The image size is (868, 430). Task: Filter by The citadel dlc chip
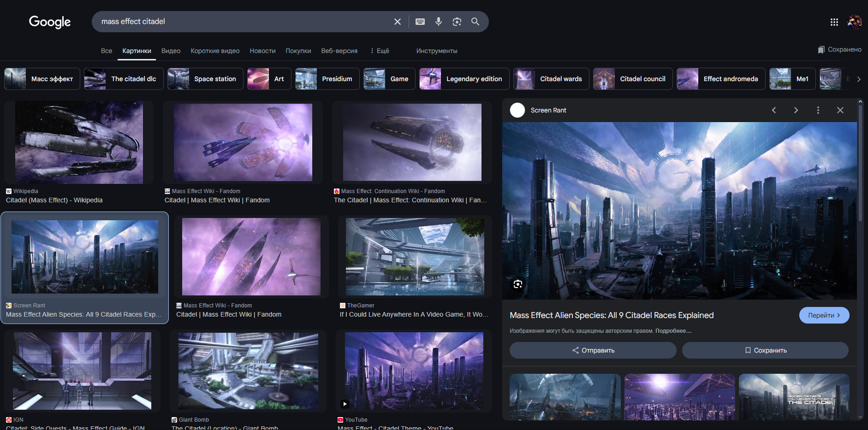[x=124, y=79]
